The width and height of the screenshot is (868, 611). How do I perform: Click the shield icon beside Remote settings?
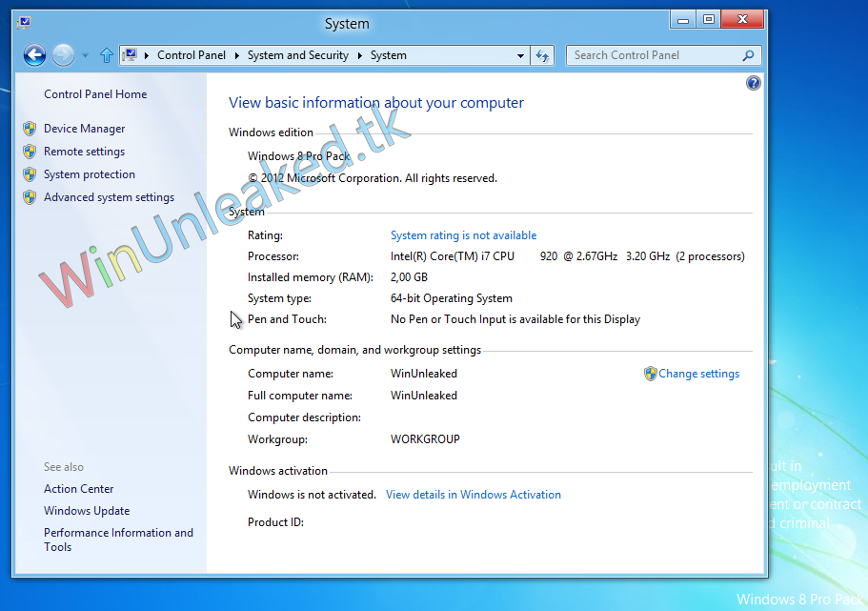point(30,152)
